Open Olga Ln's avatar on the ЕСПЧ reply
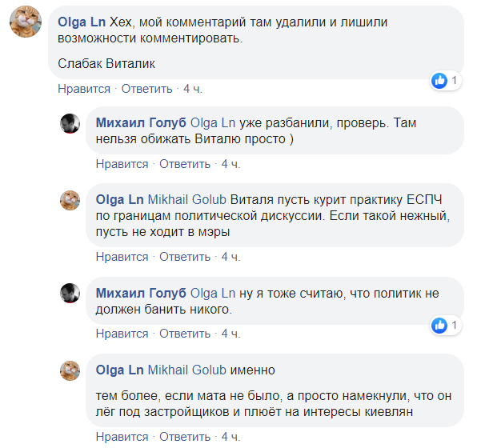 [70, 200]
